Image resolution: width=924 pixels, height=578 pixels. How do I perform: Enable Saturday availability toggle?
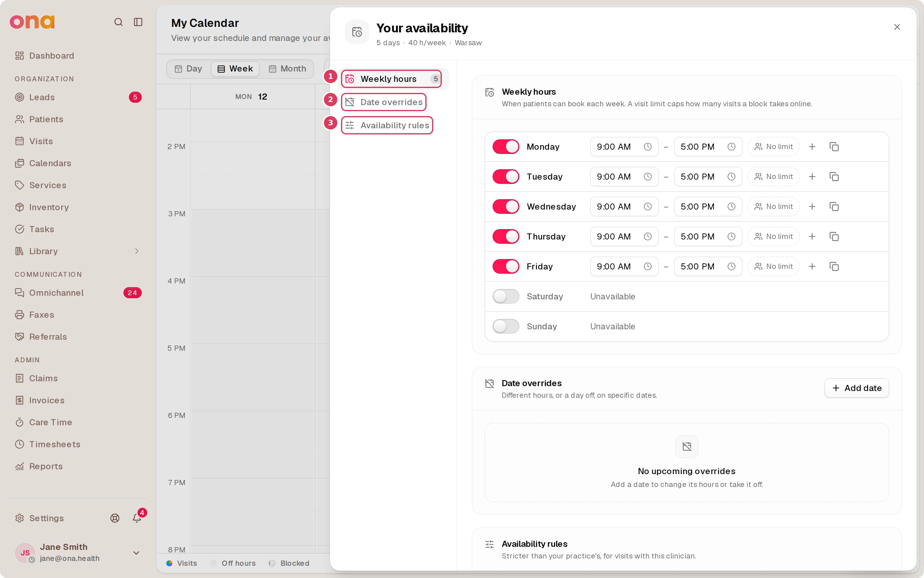[505, 296]
